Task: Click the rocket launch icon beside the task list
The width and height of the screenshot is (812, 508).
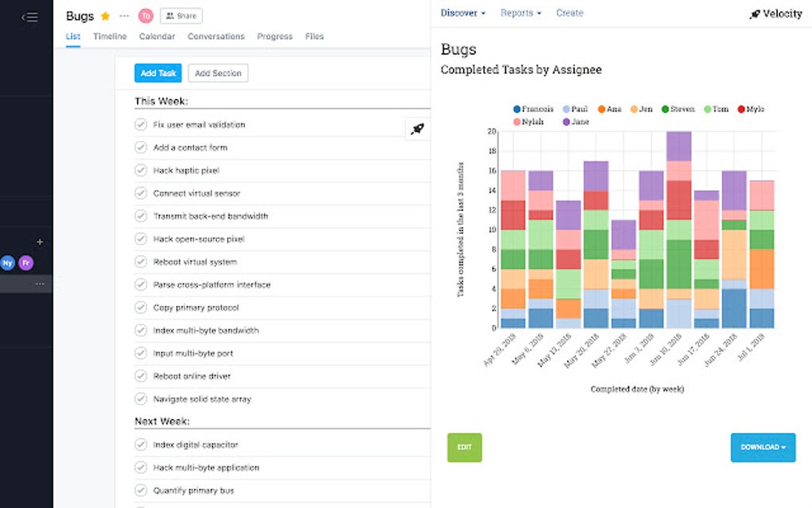Action: click(417, 129)
